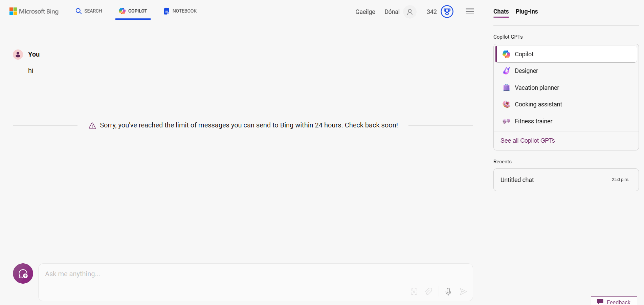Choose the Cooking assistant GPT

pyautogui.click(x=566, y=104)
